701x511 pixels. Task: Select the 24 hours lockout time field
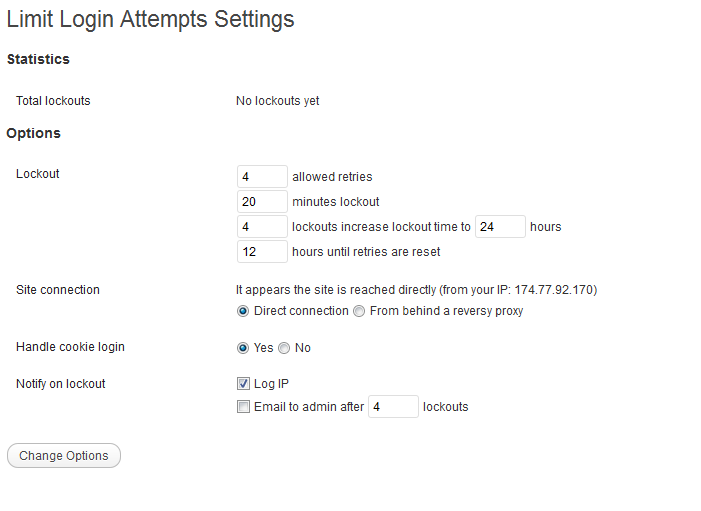pyautogui.click(x=500, y=227)
